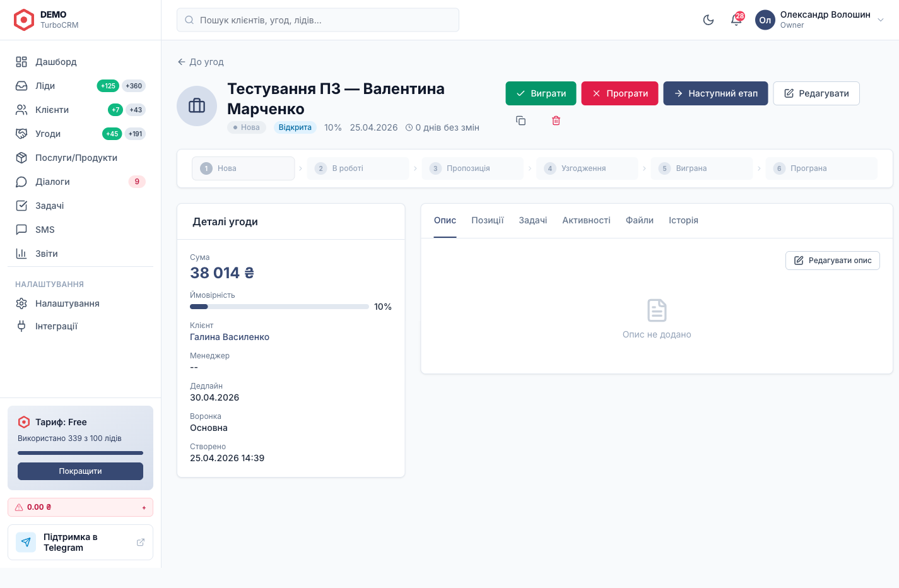Open Дашборд in the sidebar
The width and height of the screenshot is (899, 588).
click(80, 62)
